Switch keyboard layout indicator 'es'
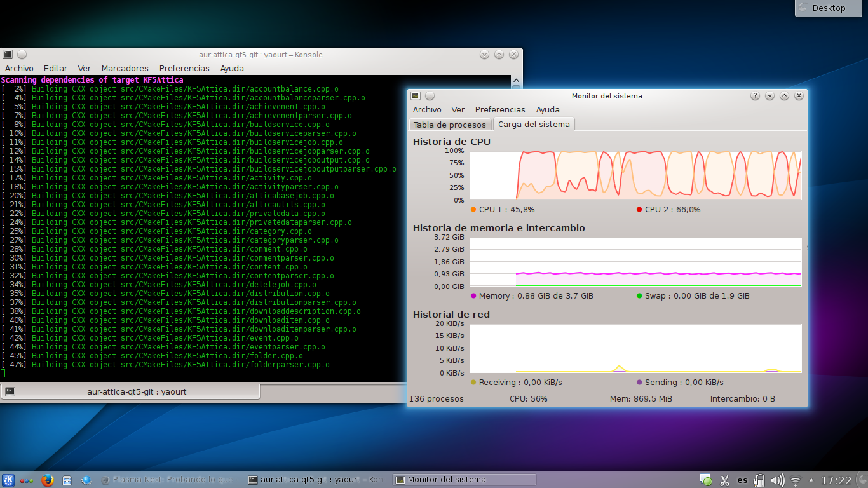868x488 pixels. [742, 480]
